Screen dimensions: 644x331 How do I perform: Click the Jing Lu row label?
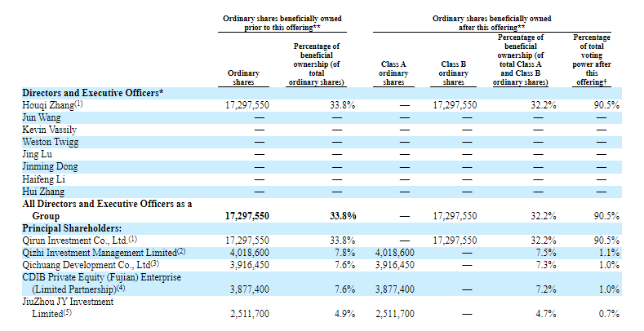pos(37,155)
